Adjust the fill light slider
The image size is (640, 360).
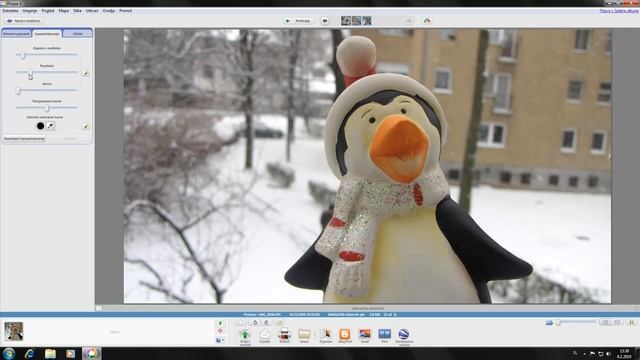[x=47, y=54]
